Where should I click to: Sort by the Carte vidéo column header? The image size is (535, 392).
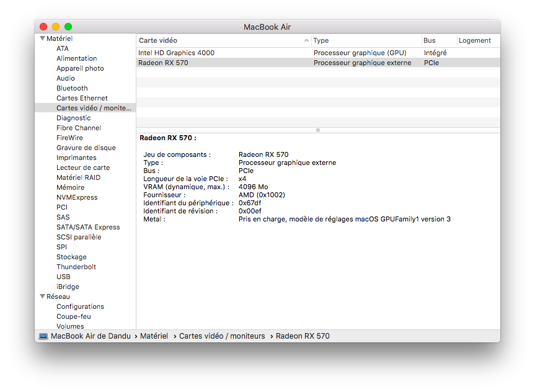(x=224, y=40)
